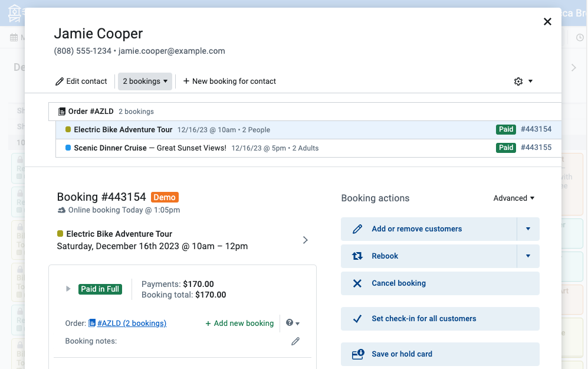The width and height of the screenshot is (588, 369).
Task: Click the card icon on Save or hold card
Action: [358, 354]
